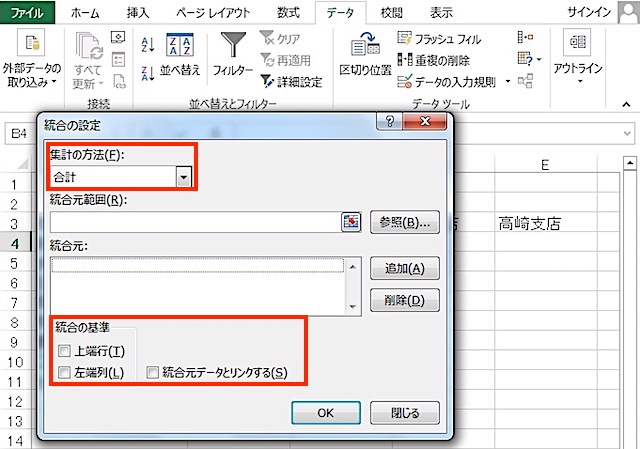Enable 上端行(T) checkbox
The height and width of the screenshot is (449, 640).
pyautogui.click(x=64, y=351)
